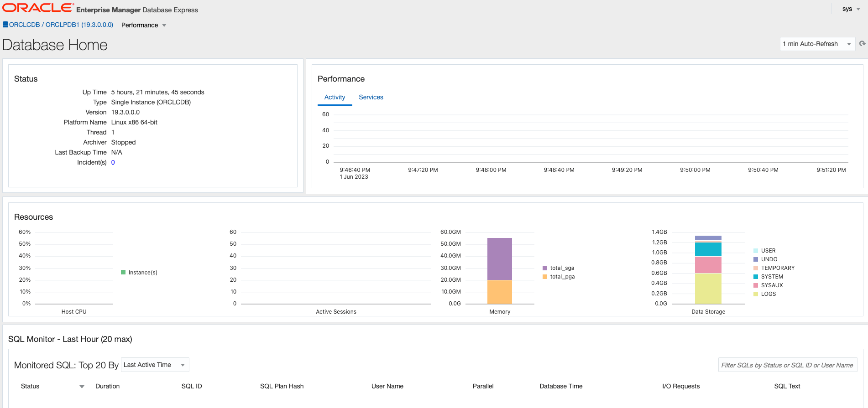Toggle the total_sga legend entry
Viewport: 868px width, 408px height.
point(558,268)
